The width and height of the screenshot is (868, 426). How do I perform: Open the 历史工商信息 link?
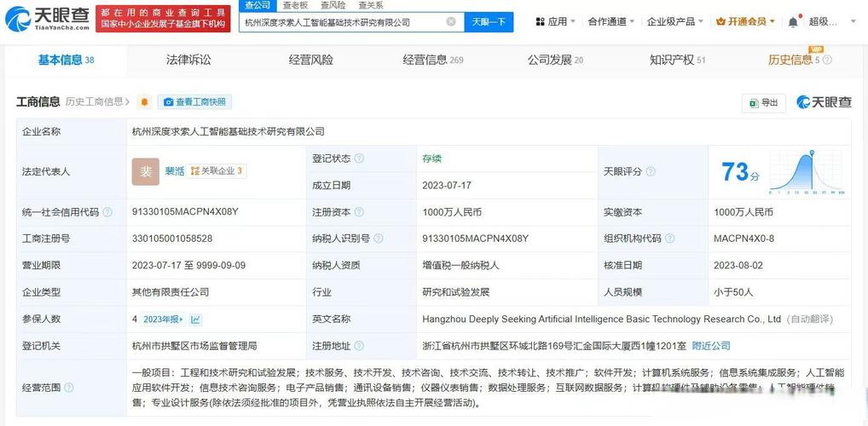[x=97, y=101]
